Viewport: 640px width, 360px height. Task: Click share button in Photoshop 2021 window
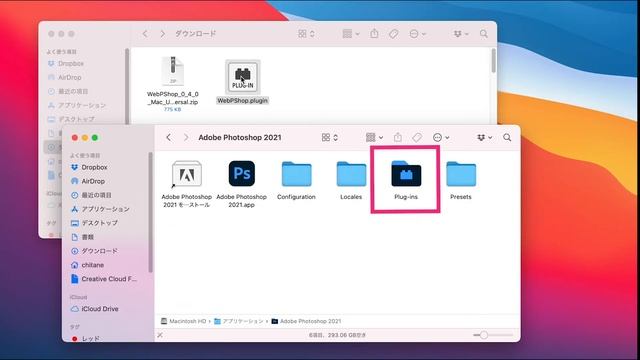pos(398,138)
